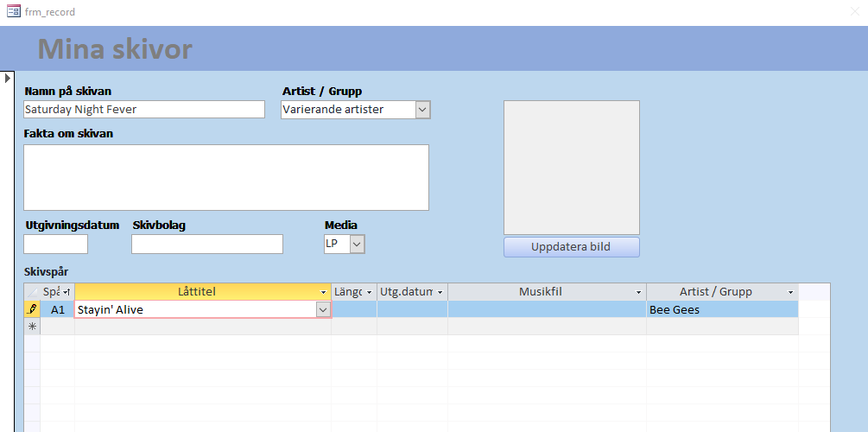Click the A1 track cell
This screenshot has height=432, width=868.
[x=58, y=309]
